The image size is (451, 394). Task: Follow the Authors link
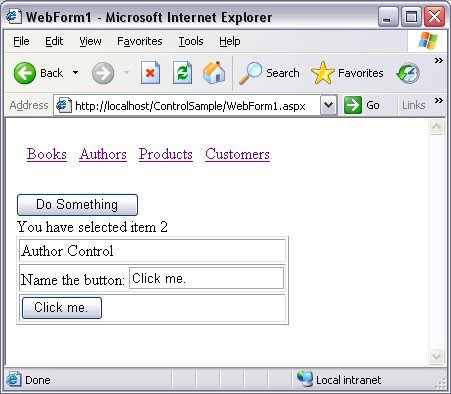pyautogui.click(x=103, y=154)
